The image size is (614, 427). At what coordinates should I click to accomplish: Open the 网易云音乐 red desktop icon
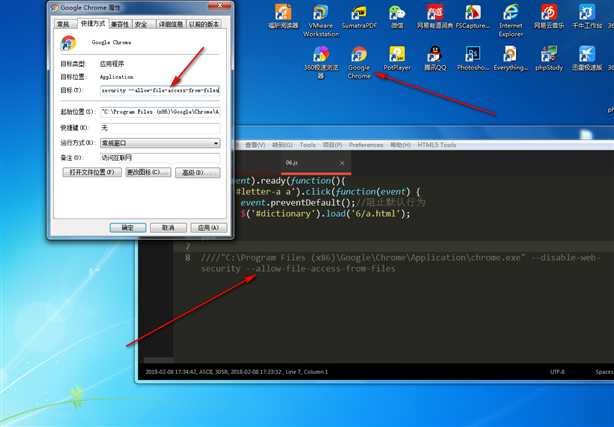549,17
